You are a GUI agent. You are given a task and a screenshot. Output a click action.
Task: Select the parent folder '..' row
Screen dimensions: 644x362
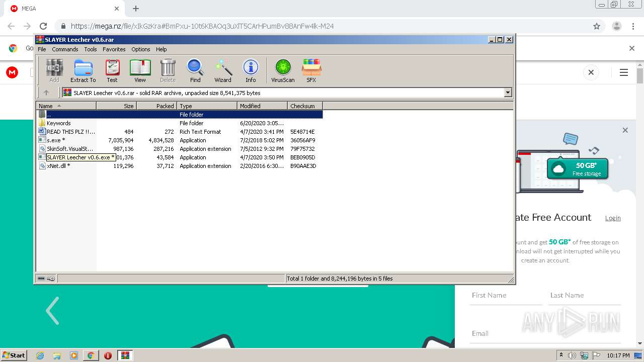[x=180, y=115]
